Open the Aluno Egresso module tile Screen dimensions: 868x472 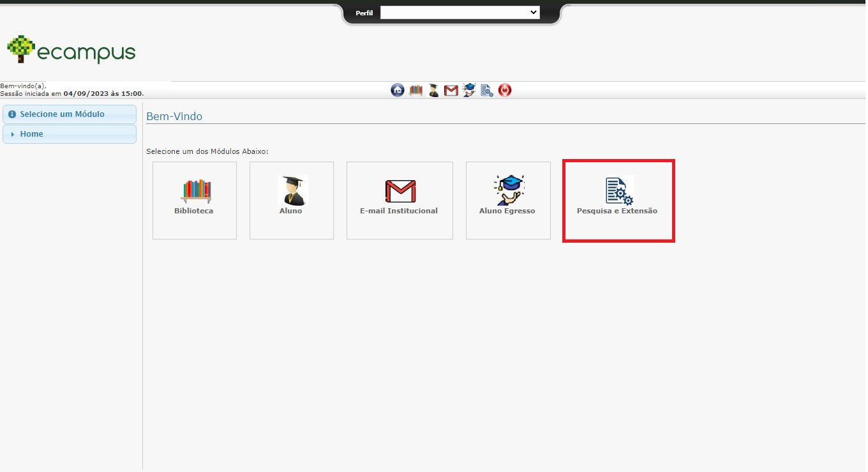tap(507, 200)
